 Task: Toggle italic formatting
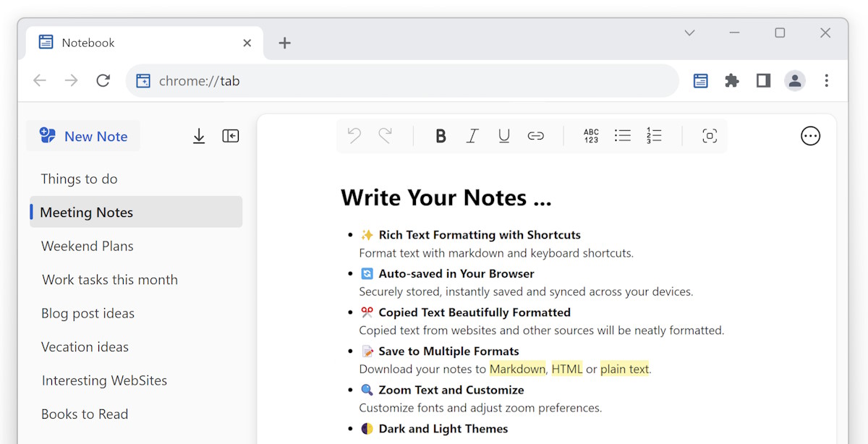point(472,135)
